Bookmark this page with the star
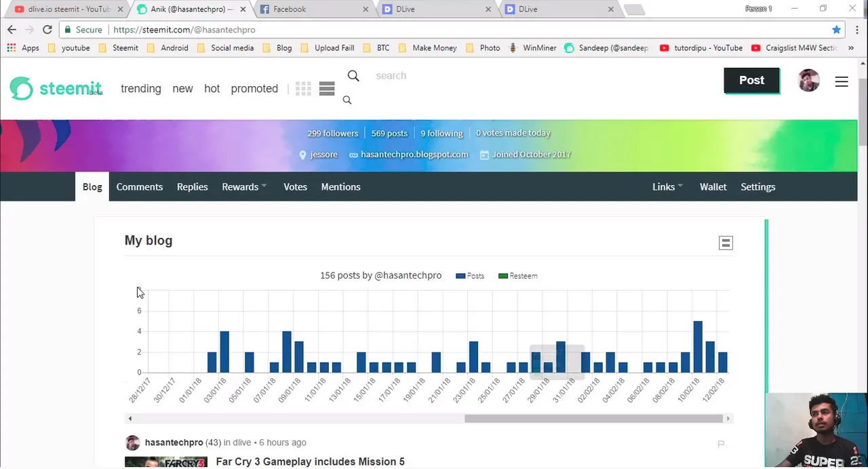 [x=836, y=30]
